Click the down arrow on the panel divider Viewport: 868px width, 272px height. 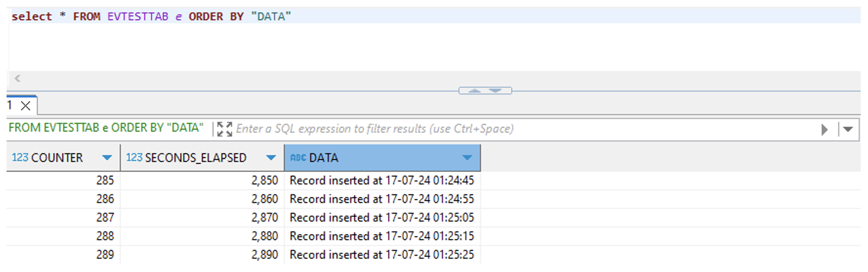click(x=495, y=91)
